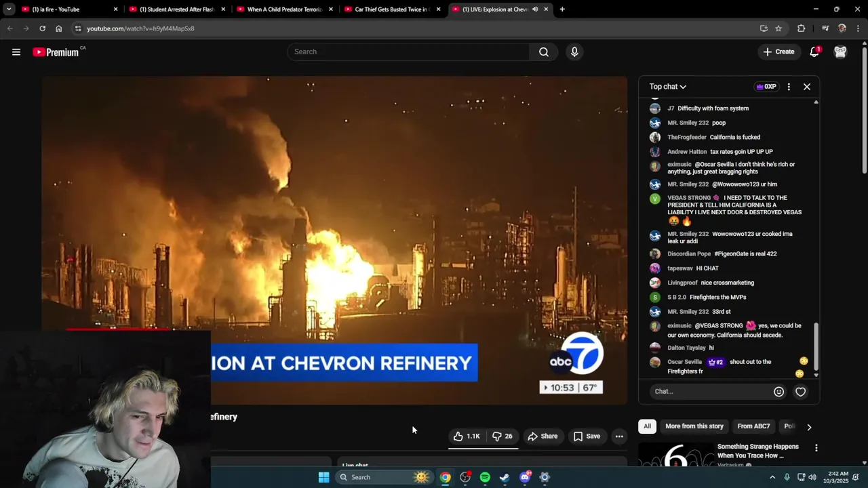Open options for Veritasium video suggestion

(816, 448)
